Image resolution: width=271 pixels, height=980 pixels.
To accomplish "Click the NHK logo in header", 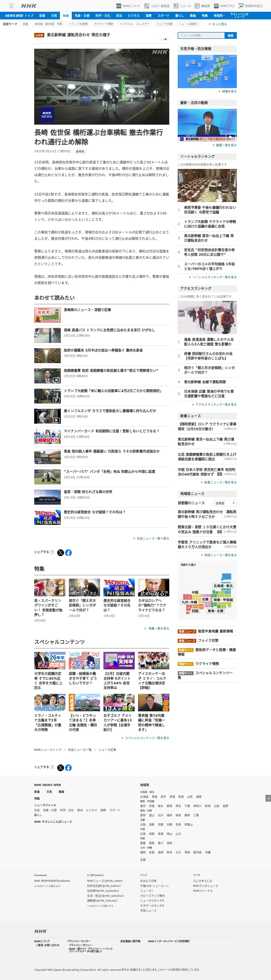I will pos(29,6).
